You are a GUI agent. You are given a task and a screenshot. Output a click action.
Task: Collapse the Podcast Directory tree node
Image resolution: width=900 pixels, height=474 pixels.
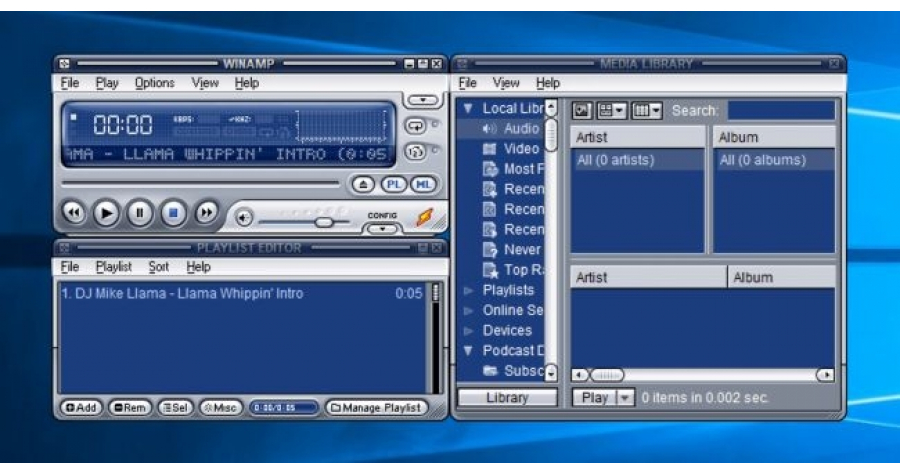(468, 351)
